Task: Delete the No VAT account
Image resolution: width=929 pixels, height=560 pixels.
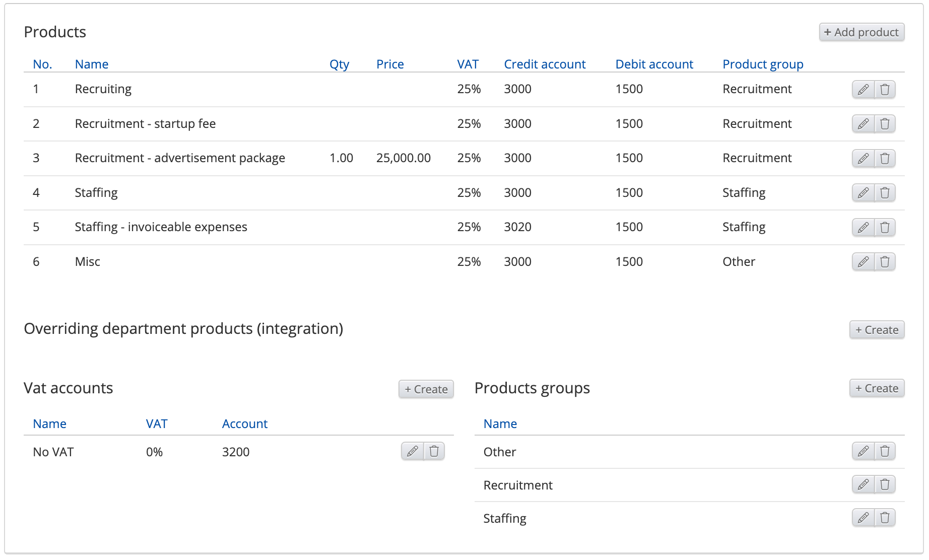Action: click(x=434, y=451)
